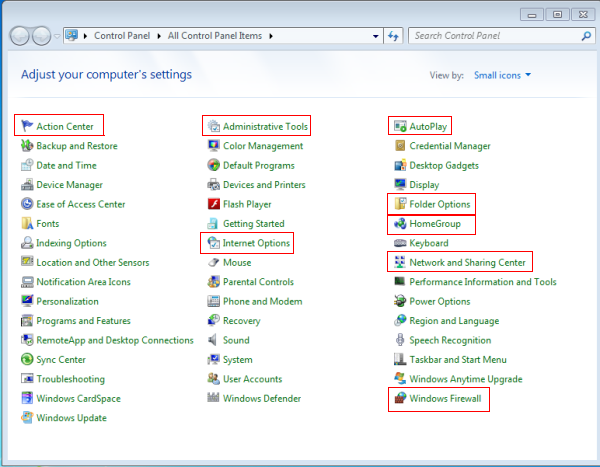Screen dimensions: 600x467
Task: Open the Fonts folder icon
Action: pyautogui.click(x=27, y=223)
